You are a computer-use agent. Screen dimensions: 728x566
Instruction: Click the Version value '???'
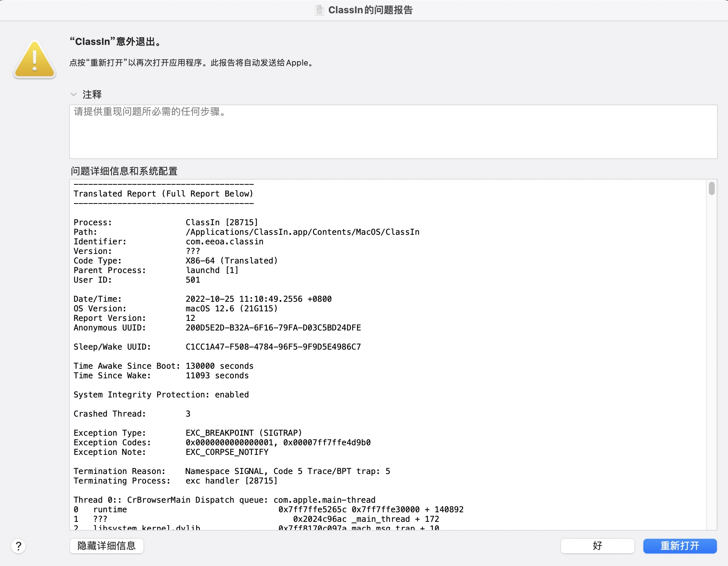[x=193, y=251]
